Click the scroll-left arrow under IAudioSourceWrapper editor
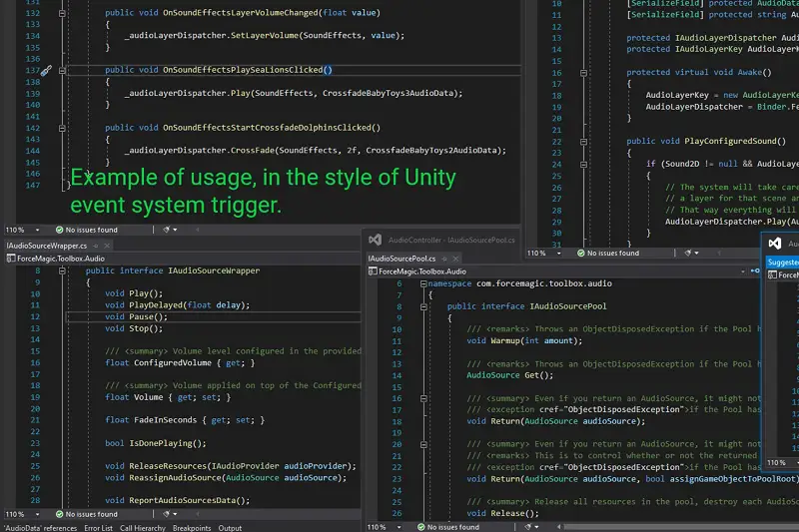 pyautogui.click(x=198, y=515)
